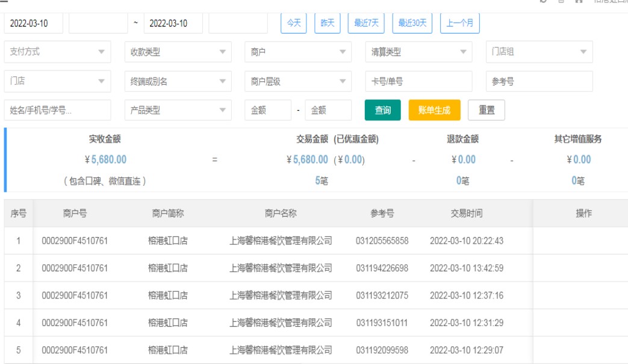Select the 上一个月 date range

point(460,23)
